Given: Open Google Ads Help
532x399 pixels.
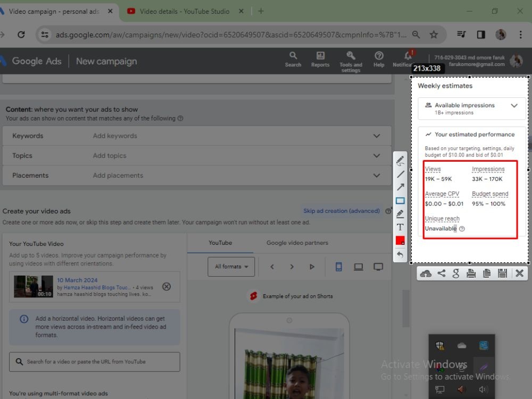Looking at the screenshot, I should (x=379, y=60).
